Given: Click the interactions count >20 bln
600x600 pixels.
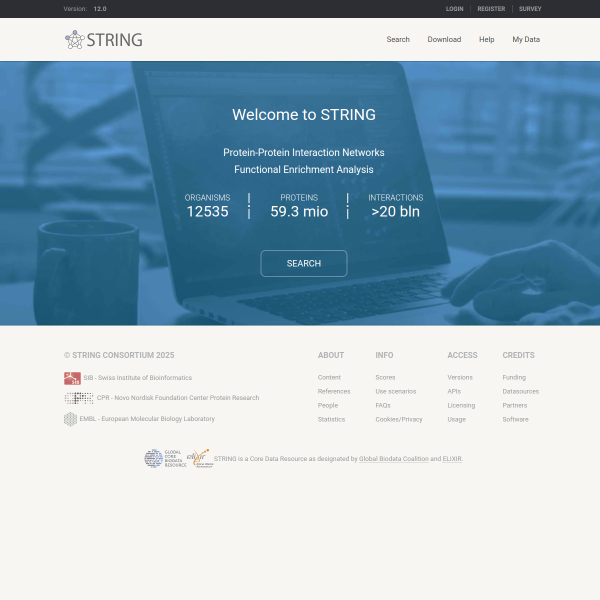Looking at the screenshot, I should pyautogui.click(x=396, y=212).
